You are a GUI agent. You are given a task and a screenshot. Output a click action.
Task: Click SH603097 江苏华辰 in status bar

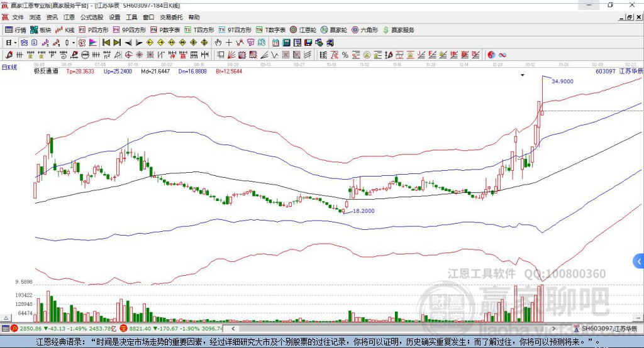tap(609, 329)
